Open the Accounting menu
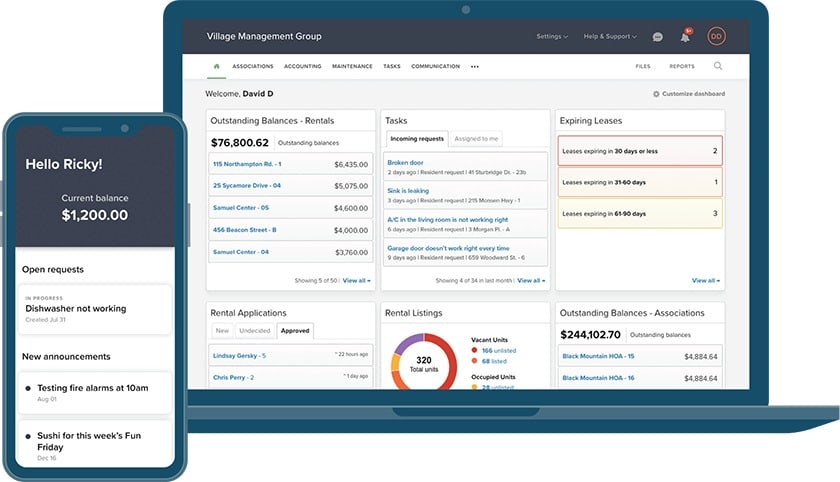The height and width of the screenshot is (482, 840). pyautogui.click(x=303, y=66)
